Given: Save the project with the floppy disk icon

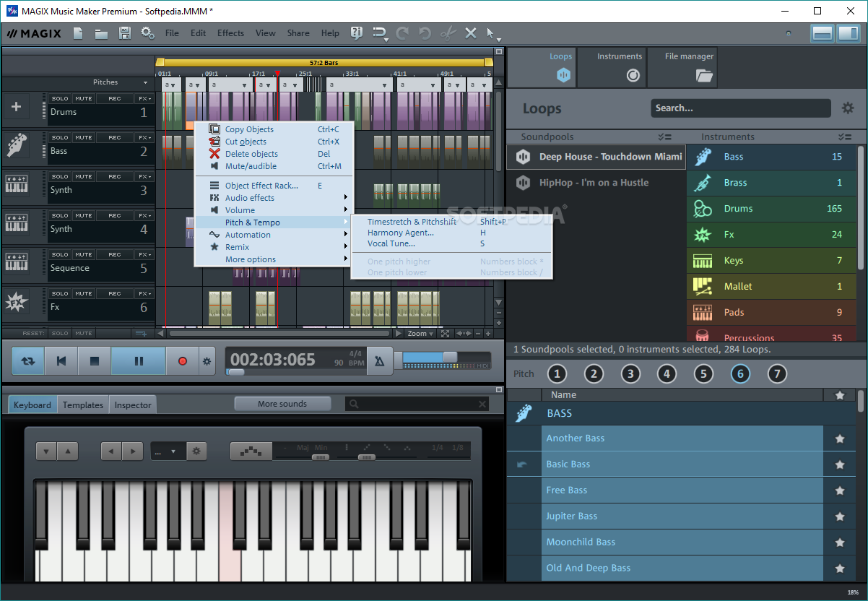Looking at the screenshot, I should [x=124, y=33].
